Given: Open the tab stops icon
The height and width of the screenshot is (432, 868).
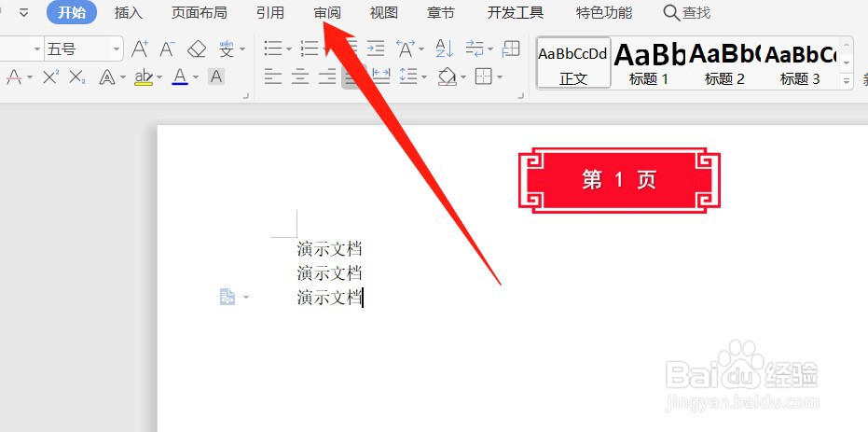Looking at the screenshot, I should point(511,49).
